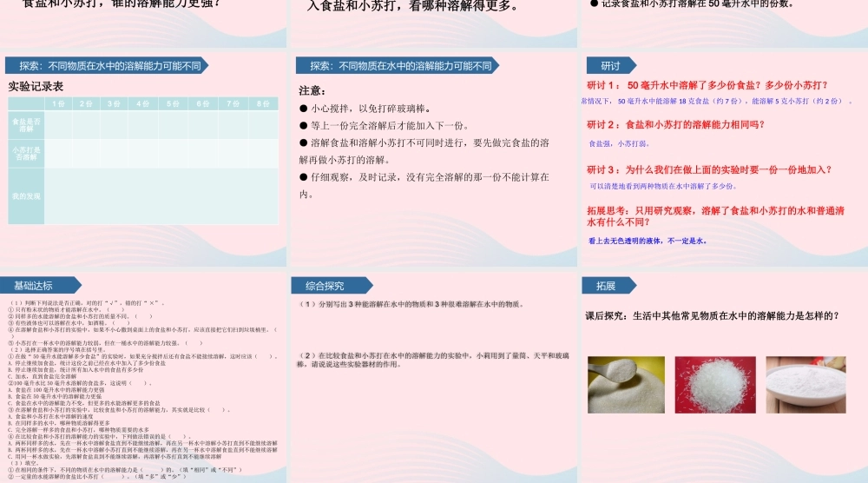This screenshot has width=868, height=483.
Task: Select the 7份 column header in record table
Action: pos(233,103)
